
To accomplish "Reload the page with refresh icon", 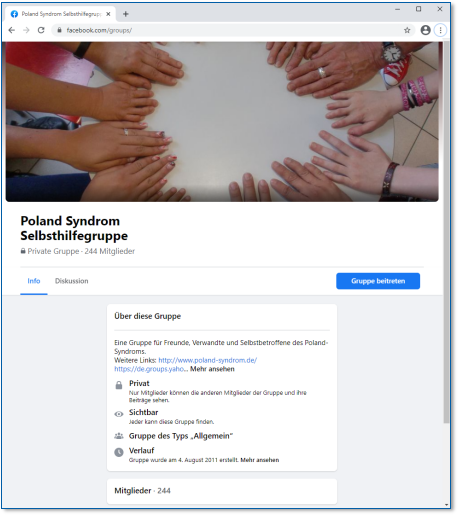I will click(41, 30).
